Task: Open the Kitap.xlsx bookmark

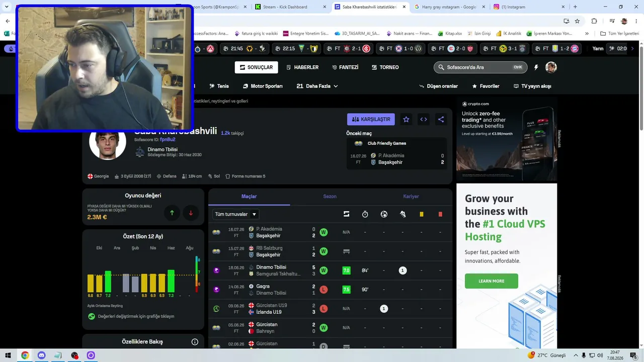Action: 449,34
